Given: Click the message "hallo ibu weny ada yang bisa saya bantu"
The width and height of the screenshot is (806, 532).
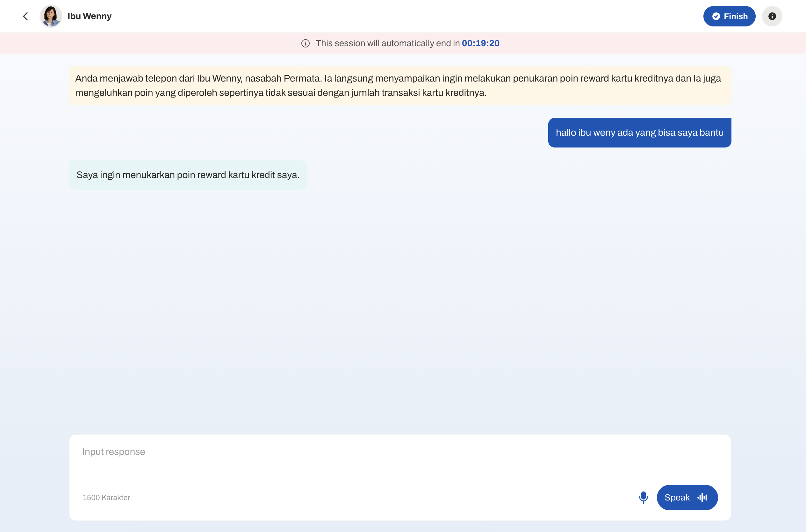Looking at the screenshot, I should 639,133.
